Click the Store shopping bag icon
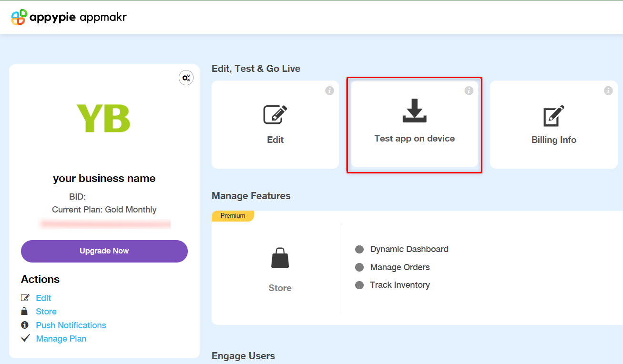Viewport: 623px width, 364px height. point(279,258)
